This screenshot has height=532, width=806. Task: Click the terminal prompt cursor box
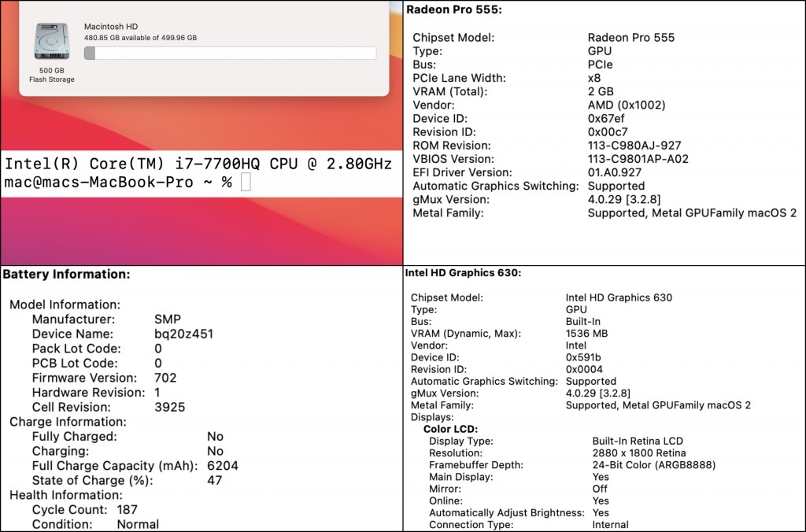coord(246,182)
